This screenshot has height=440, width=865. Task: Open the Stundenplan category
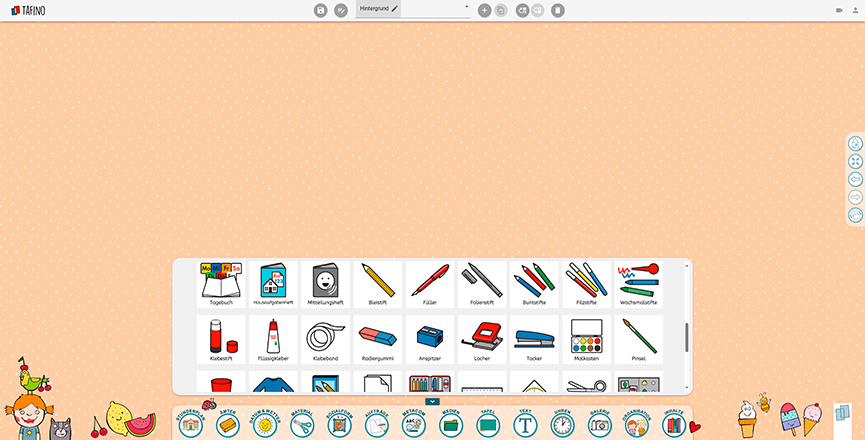point(189,424)
